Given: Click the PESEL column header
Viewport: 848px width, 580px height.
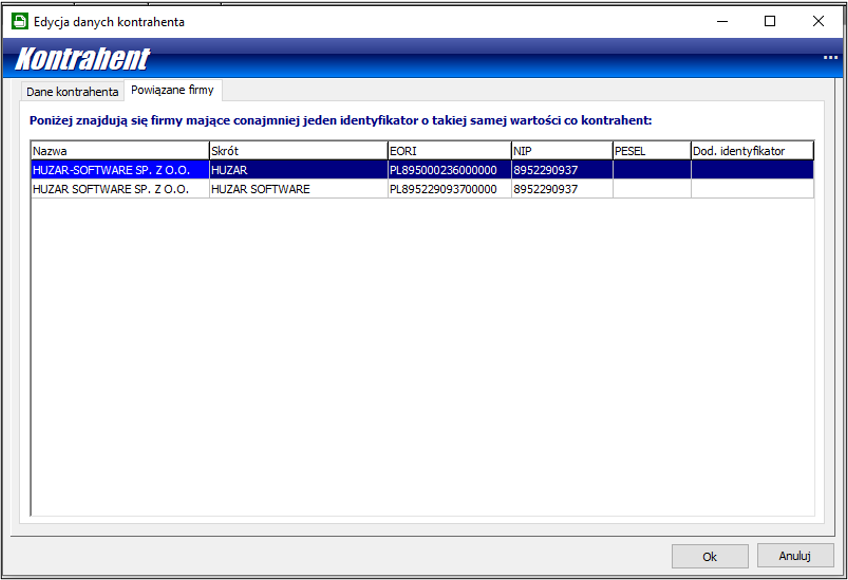Looking at the screenshot, I should click(651, 151).
